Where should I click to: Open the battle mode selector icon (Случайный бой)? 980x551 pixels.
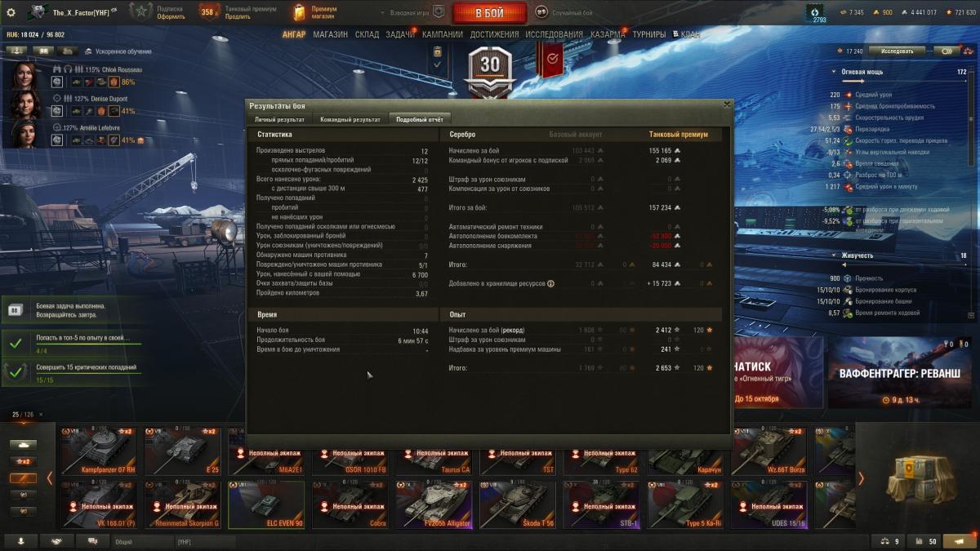541,11
